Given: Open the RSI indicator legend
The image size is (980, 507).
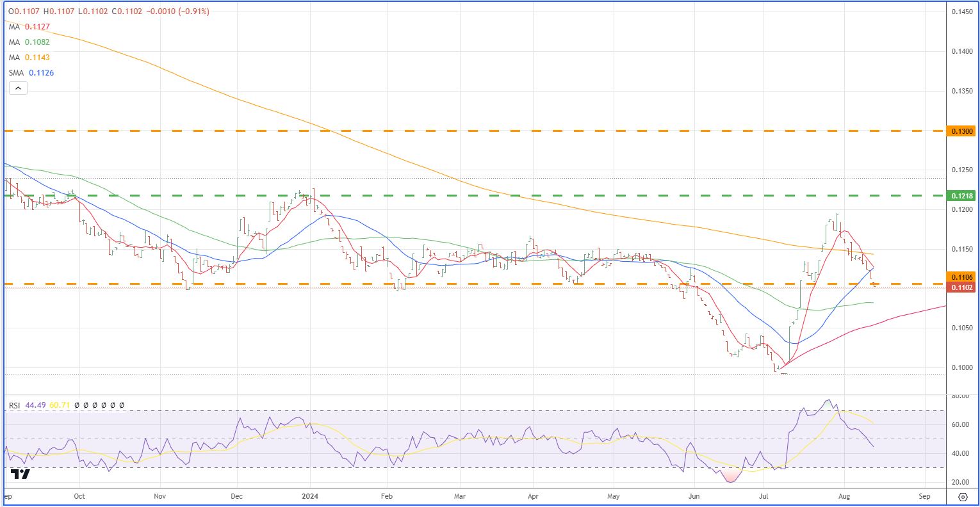Looking at the screenshot, I should pos(15,405).
